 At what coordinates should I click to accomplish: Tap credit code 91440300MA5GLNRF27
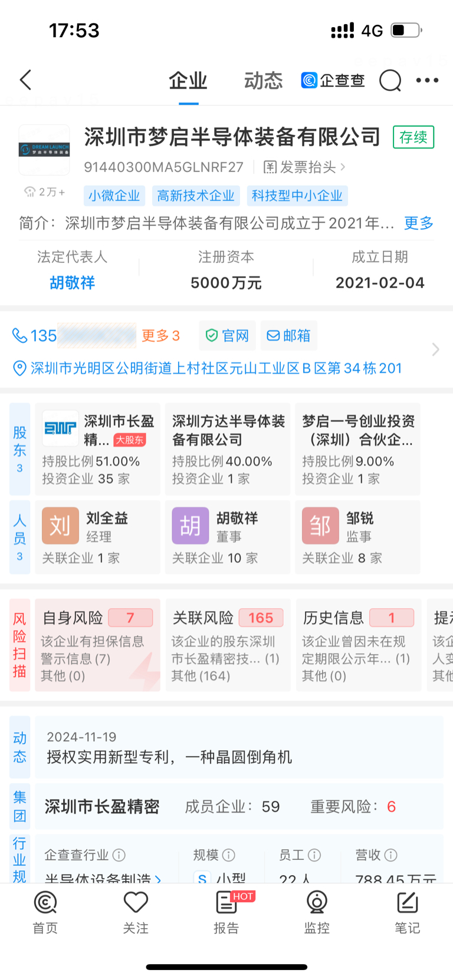tap(163, 167)
